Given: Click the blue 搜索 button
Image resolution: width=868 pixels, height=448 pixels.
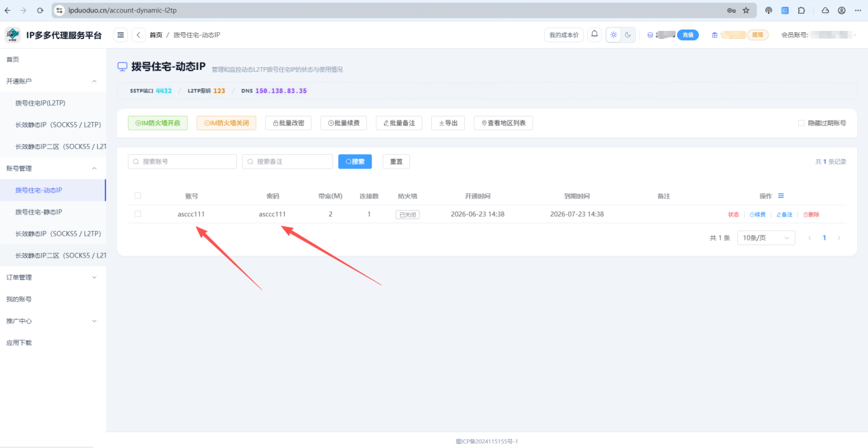Looking at the screenshot, I should pyautogui.click(x=355, y=162).
